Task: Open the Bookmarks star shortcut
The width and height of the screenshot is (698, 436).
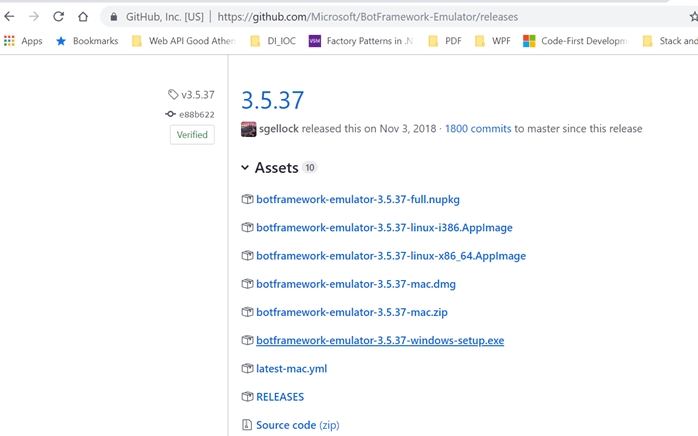Action: pyautogui.click(x=87, y=41)
